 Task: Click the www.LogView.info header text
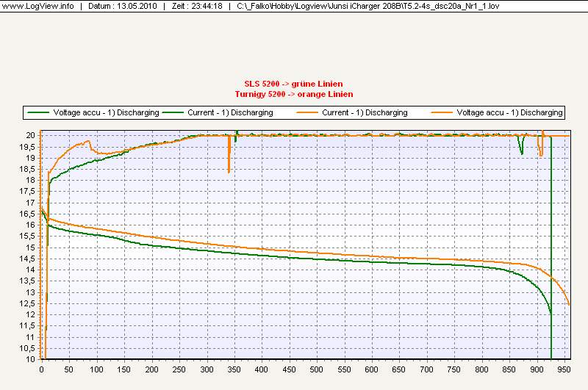click(x=37, y=6)
